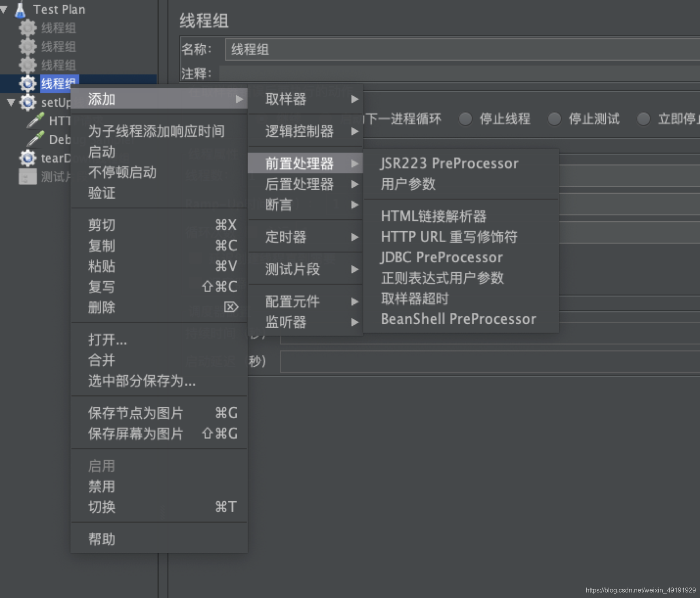Choose 保存节点为图片 in context menu

tap(159, 413)
